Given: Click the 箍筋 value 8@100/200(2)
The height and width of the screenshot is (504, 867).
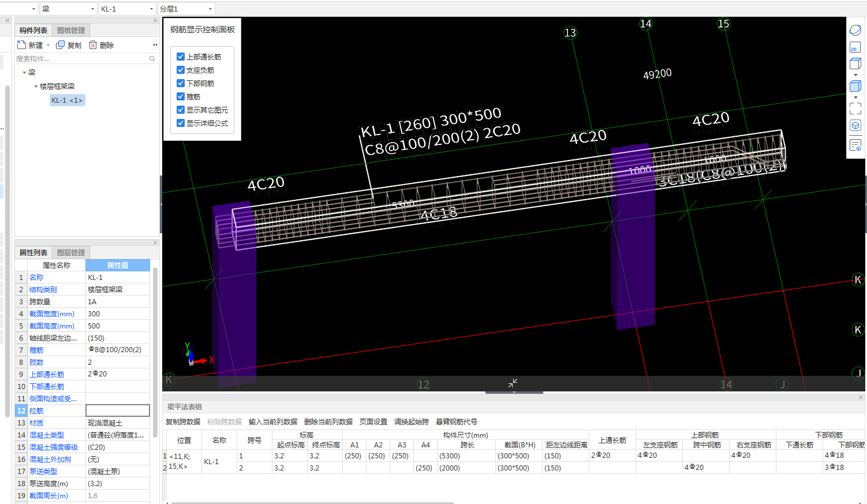Looking at the screenshot, I should click(118, 350).
